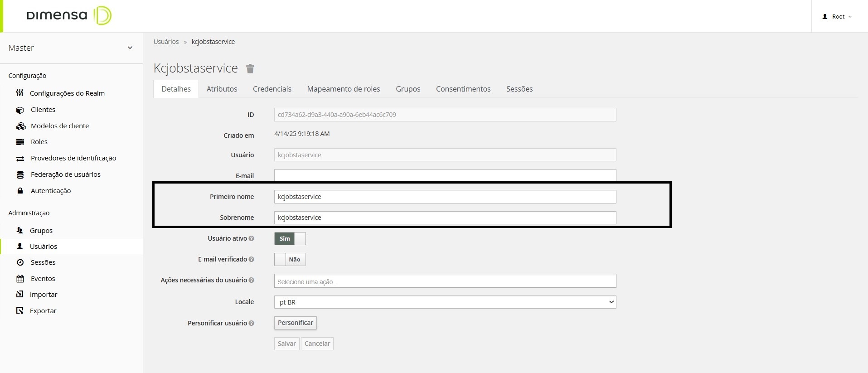The width and height of the screenshot is (868, 373).
Task: Open Ações necessárias do usuário selector
Action: click(x=445, y=281)
